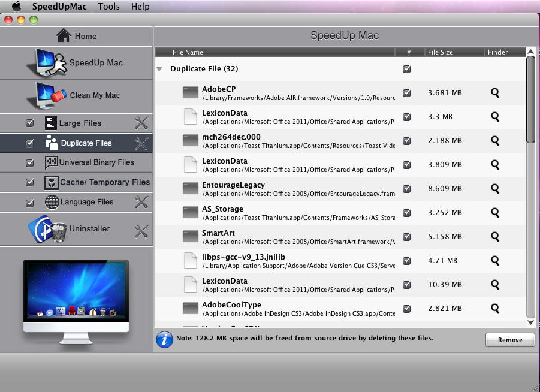
Task: Toggle the Universal Binary Files checkbox
Action: pyautogui.click(x=30, y=162)
